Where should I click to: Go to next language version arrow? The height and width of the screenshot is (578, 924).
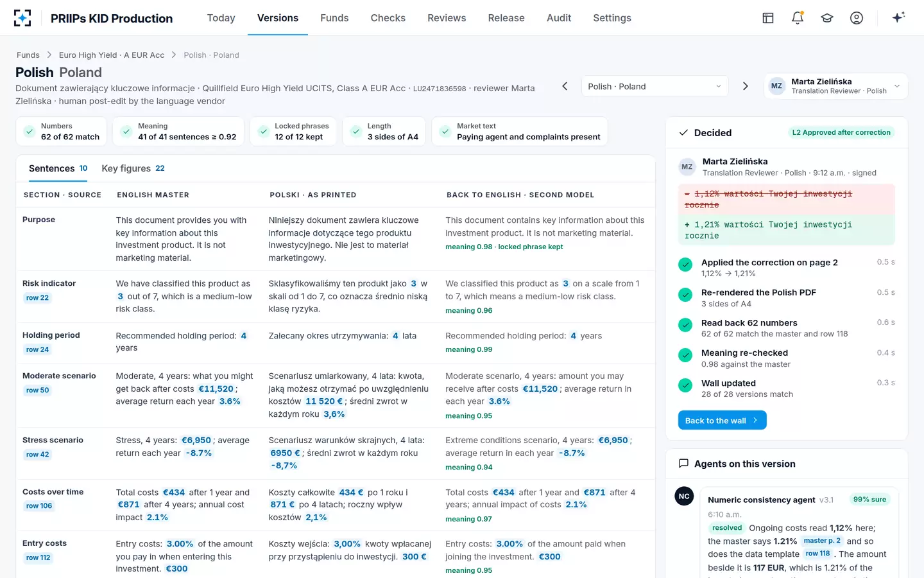point(745,86)
